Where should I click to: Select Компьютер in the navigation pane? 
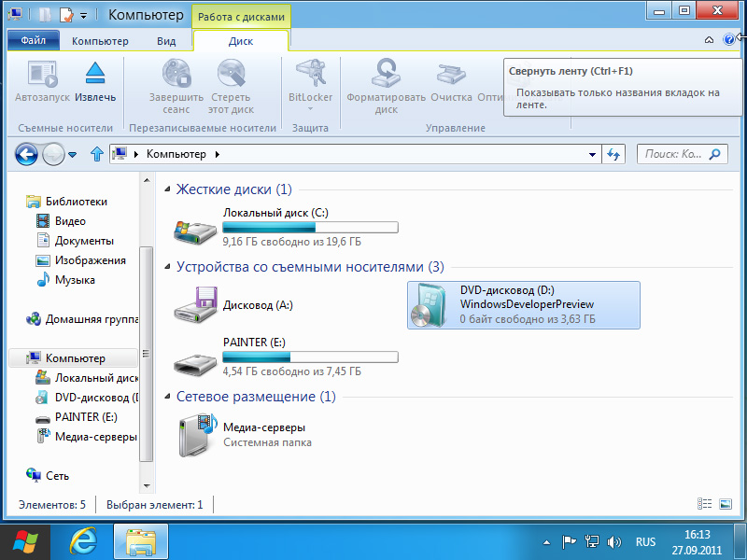pos(74,358)
